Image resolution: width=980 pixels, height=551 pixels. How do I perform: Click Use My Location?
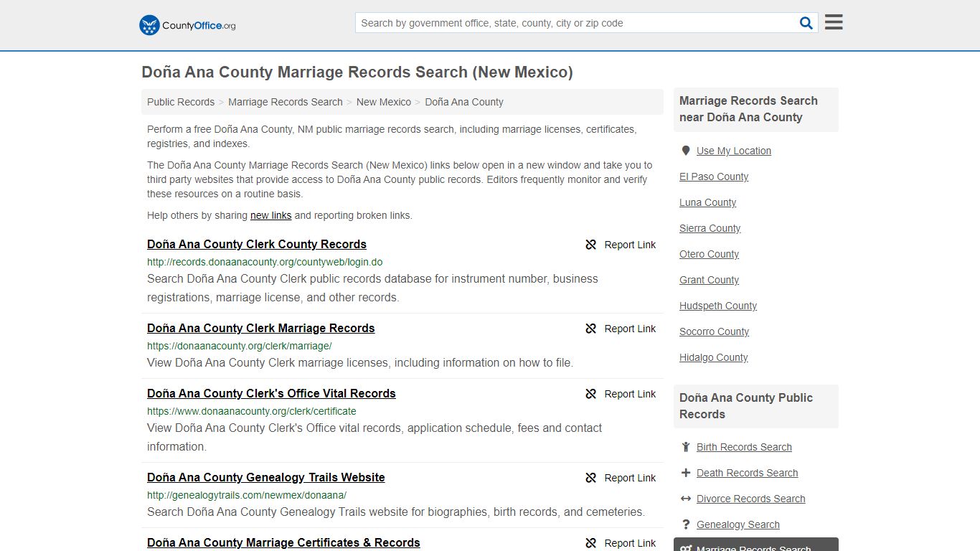[x=734, y=151]
